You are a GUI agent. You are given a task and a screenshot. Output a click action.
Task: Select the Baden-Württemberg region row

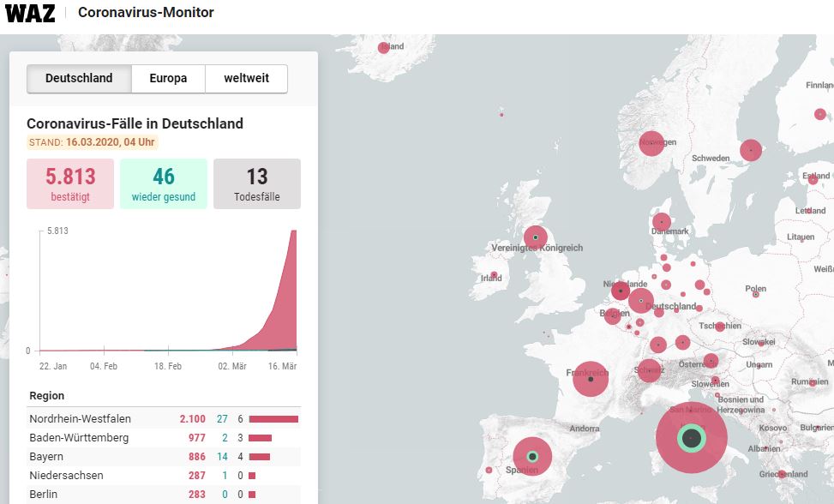[x=163, y=438]
